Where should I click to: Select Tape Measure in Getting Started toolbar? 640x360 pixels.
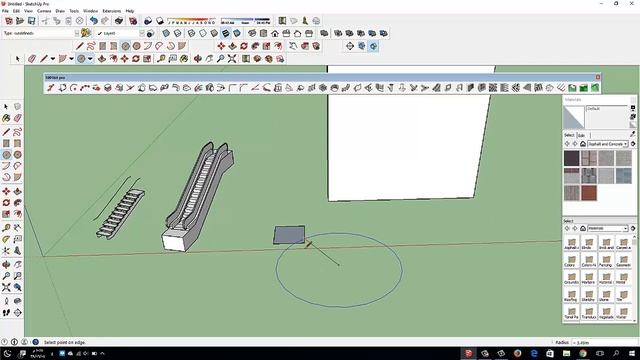[161, 59]
